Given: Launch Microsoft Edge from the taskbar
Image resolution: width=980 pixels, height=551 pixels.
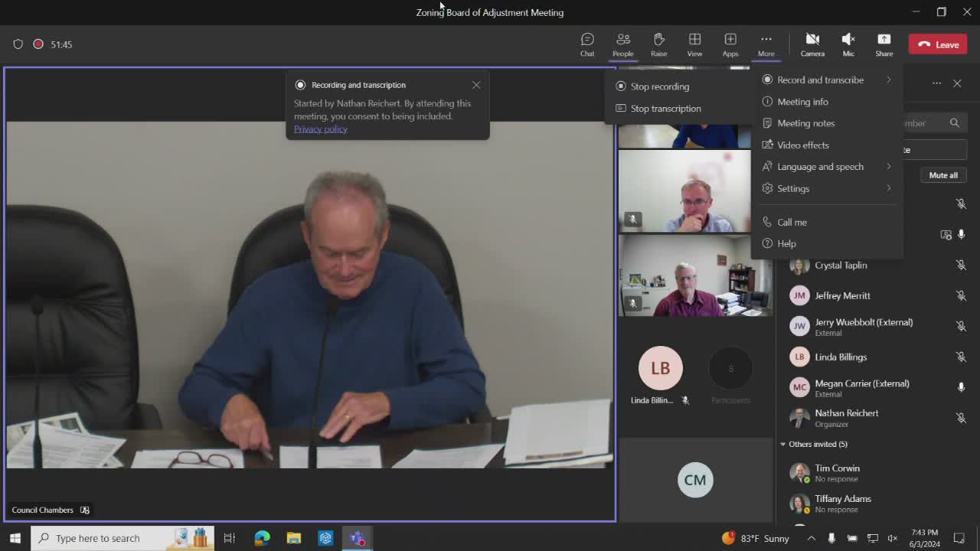Looking at the screenshot, I should tap(262, 538).
